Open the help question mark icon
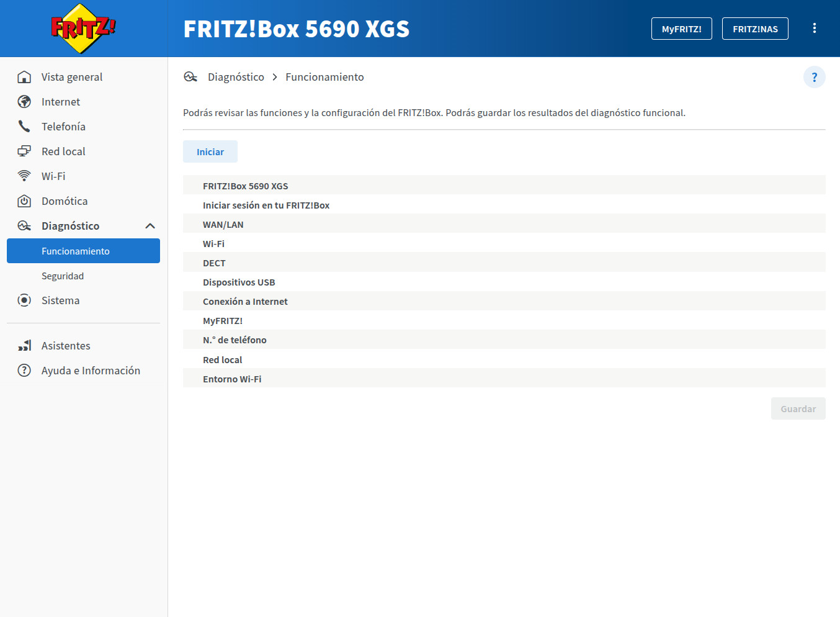The height and width of the screenshot is (617, 840). coord(814,77)
